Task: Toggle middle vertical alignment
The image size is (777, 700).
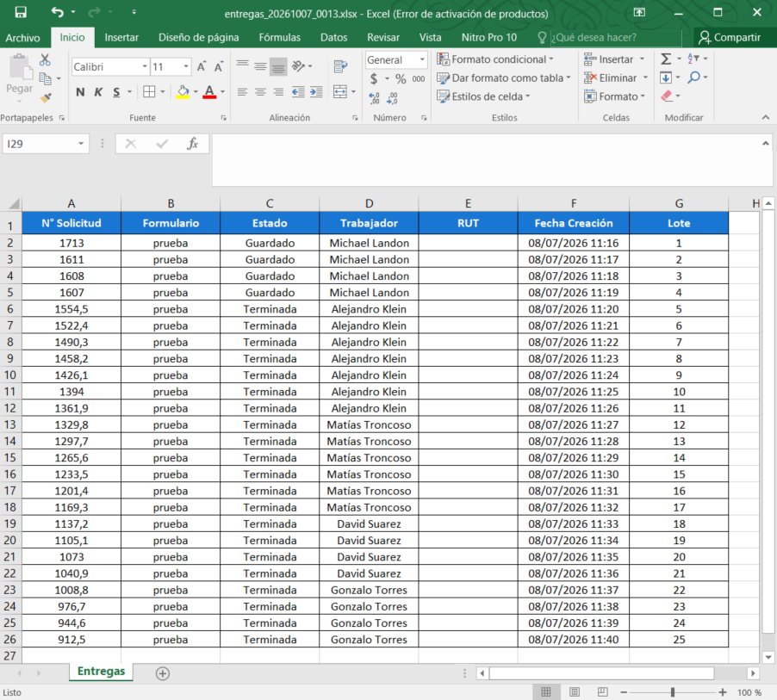Action: pyautogui.click(x=260, y=66)
